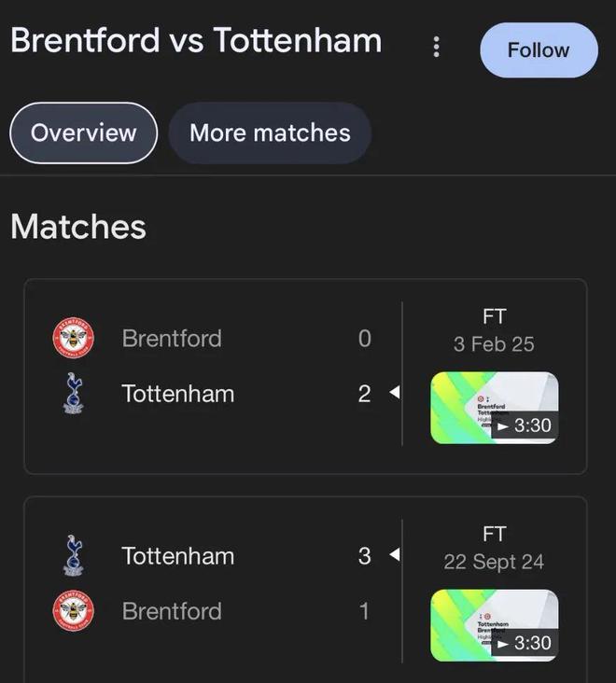Click the Brentford vs Tottenham title

click(x=196, y=41)
